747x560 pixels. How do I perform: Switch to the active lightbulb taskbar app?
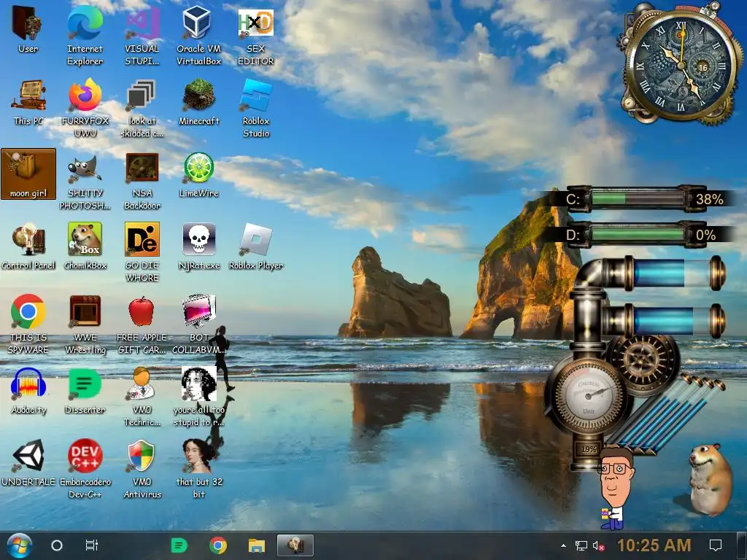295,545
